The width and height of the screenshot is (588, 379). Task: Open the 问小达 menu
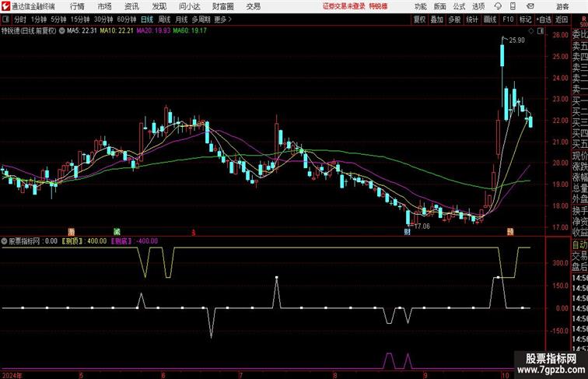pyautogui.click(x=189, y=6)
